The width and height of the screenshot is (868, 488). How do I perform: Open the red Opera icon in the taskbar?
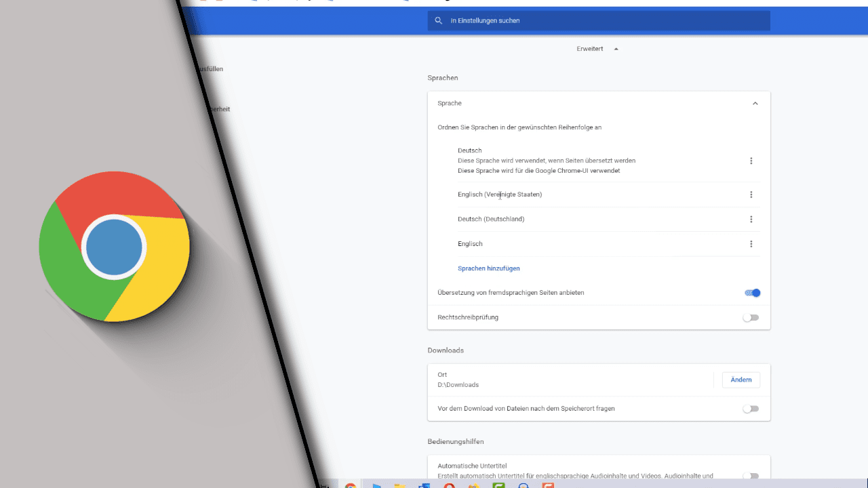click(x=449, y=485)
